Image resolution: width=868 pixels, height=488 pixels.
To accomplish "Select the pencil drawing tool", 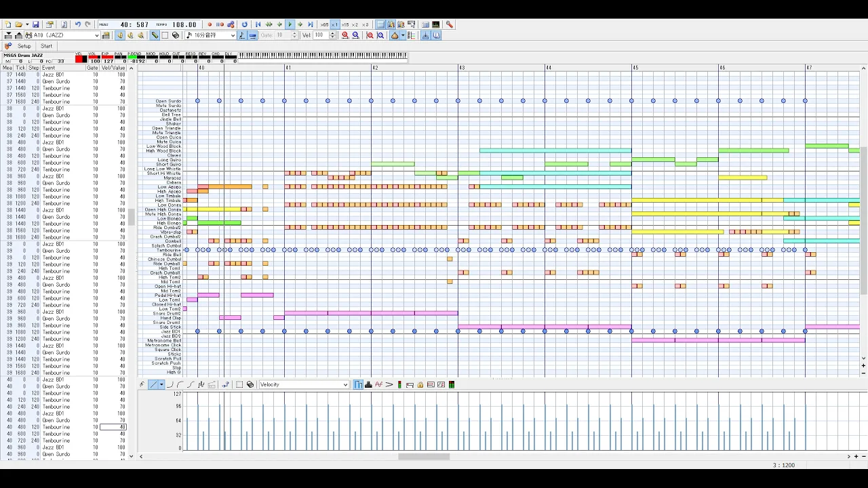I will [155, 35].
